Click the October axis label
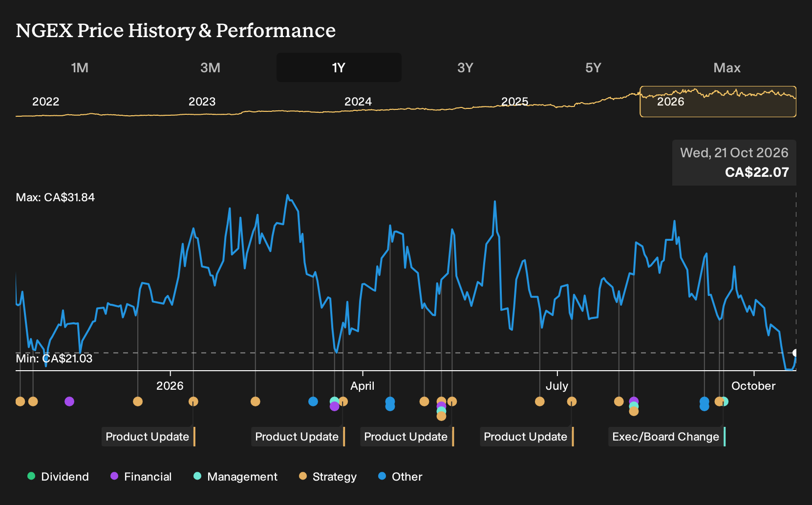The height and width of the screenshot is (505, 812). pyautogui.click(x=753, y=386)
